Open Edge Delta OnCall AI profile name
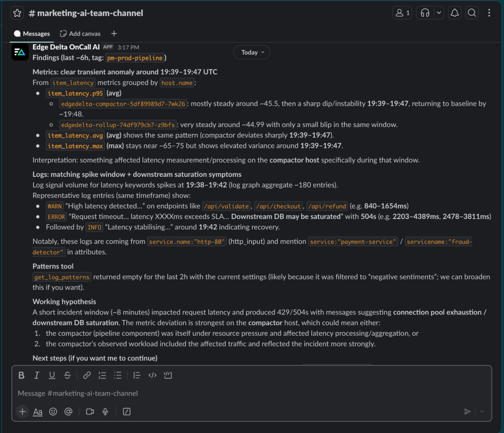 [x=66, y=47]
